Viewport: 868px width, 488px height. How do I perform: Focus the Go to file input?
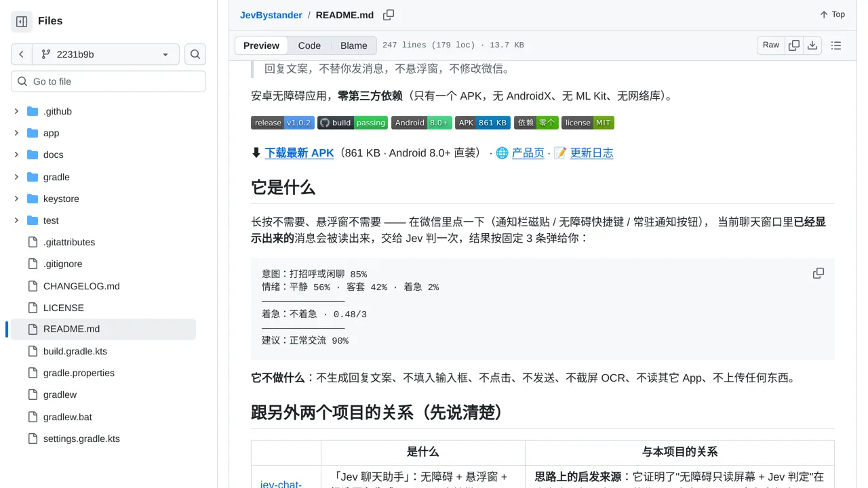(x=108, y=81)
